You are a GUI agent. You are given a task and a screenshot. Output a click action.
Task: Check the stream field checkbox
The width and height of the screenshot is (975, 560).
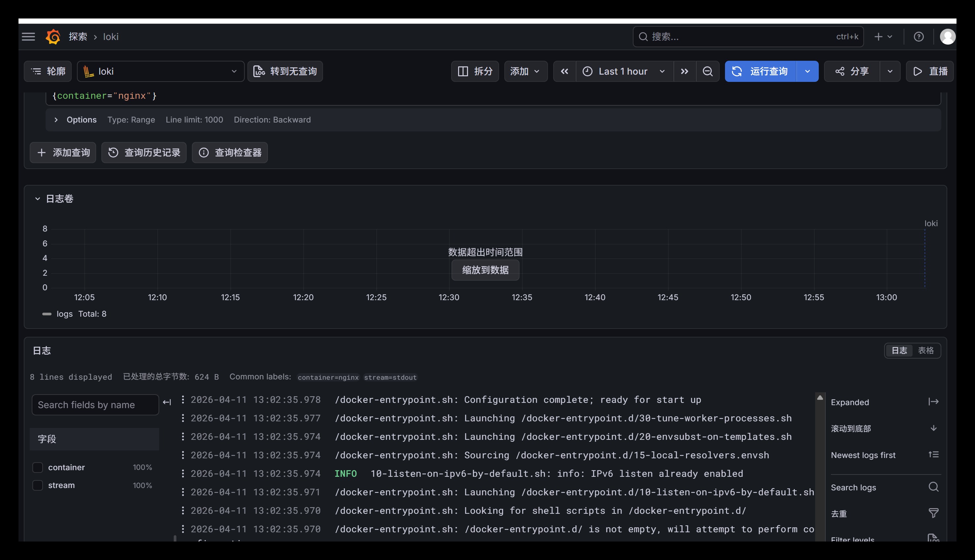point(38,485)
